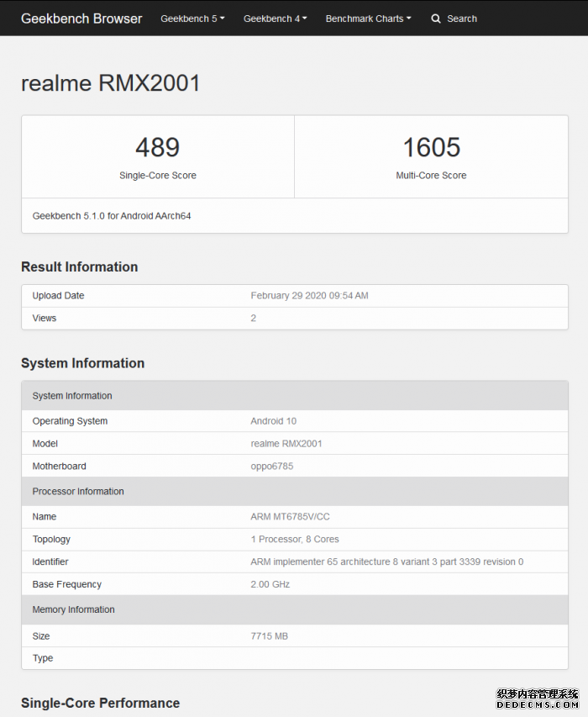This screenshot has height=717, width=588.
Task: Click the Result Information heading
Action: (x=80, y=266)
